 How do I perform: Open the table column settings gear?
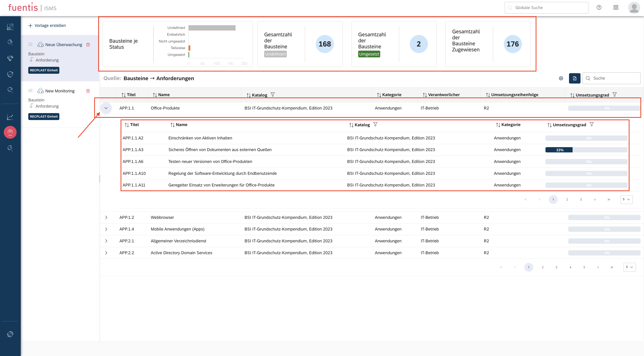561,78
